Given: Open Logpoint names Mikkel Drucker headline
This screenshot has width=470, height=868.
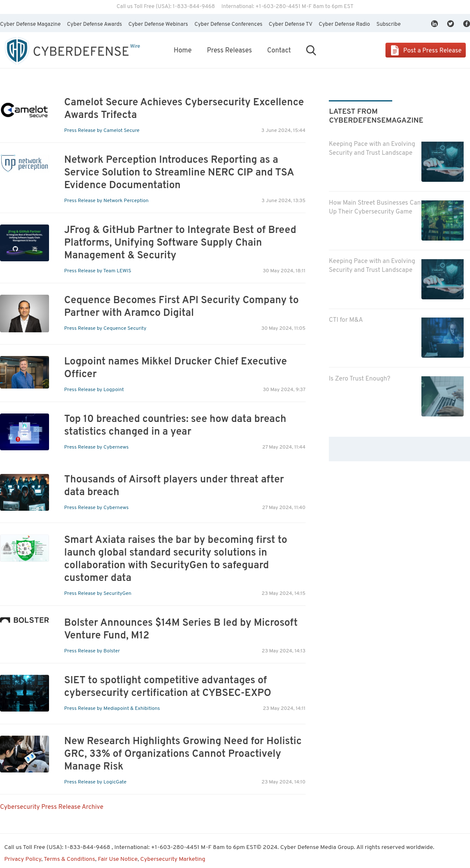Looking at the screenshot, I should point(175,367).
